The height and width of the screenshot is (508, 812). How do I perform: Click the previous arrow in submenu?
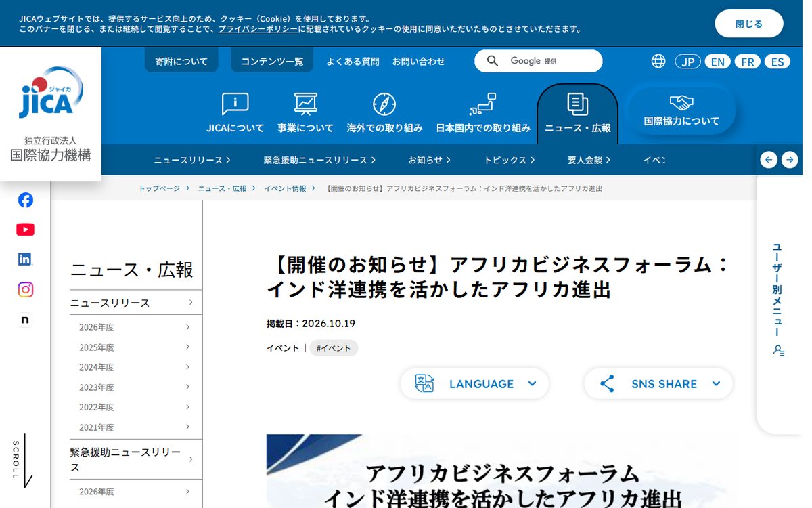coord(769,160)
